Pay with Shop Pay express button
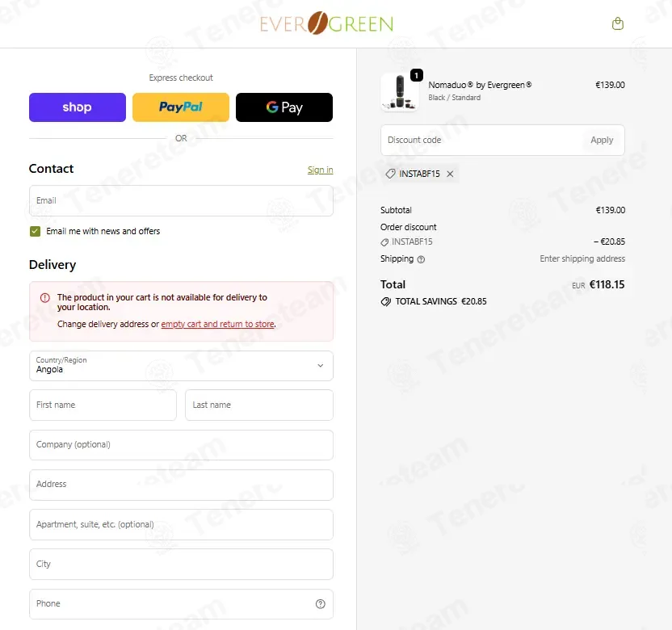This screenshot has height=630, width=672. (78, 107)
